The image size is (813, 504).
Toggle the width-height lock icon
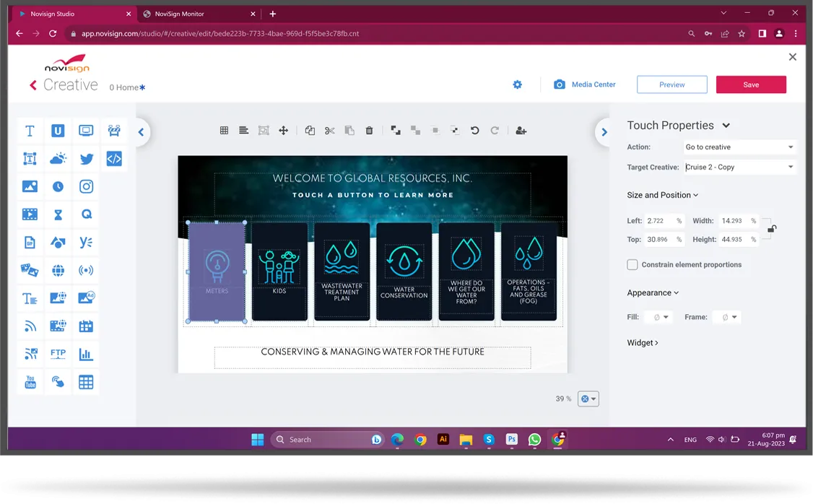click(x=771, y=230)
